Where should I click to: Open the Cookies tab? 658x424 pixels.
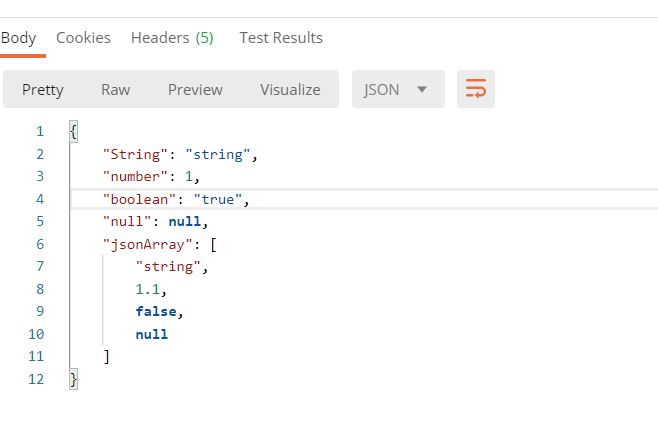click(84, 38)
